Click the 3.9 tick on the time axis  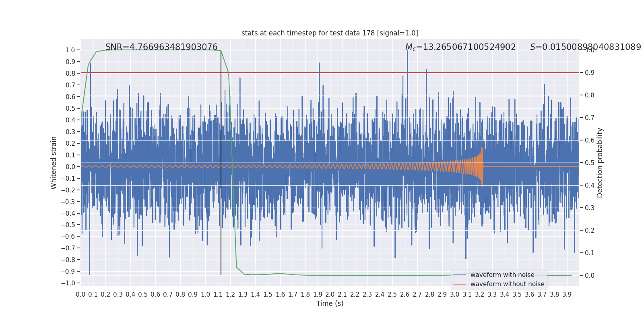point(567,295)
